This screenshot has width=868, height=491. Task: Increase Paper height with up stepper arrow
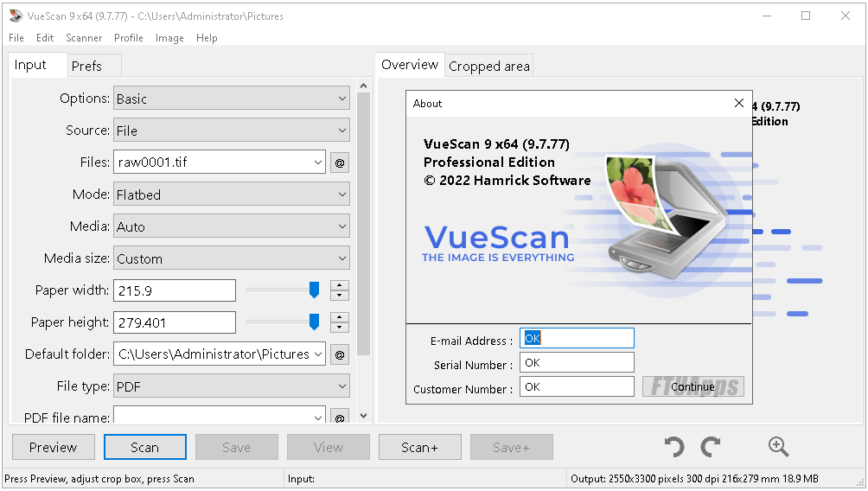point(340,317)
